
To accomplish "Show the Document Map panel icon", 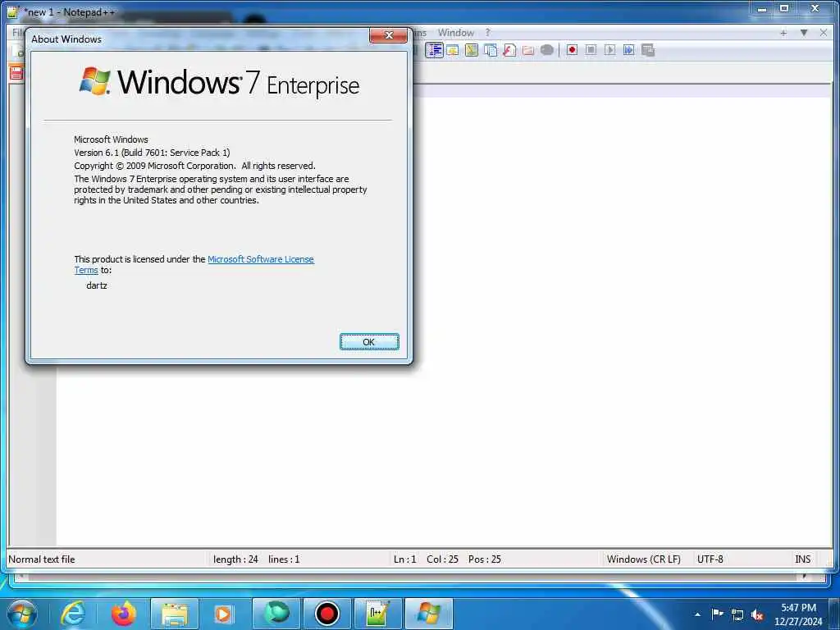I will [472, 50].
